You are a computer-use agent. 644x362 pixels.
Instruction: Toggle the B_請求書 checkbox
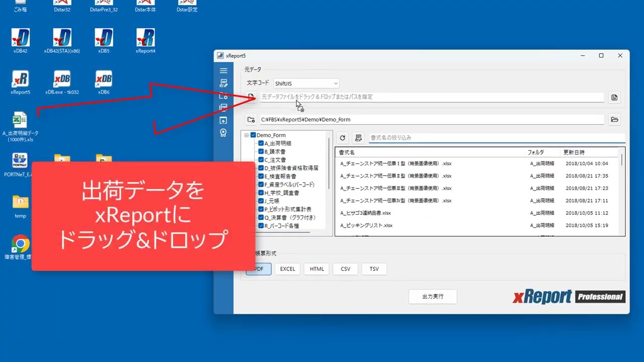261,151
